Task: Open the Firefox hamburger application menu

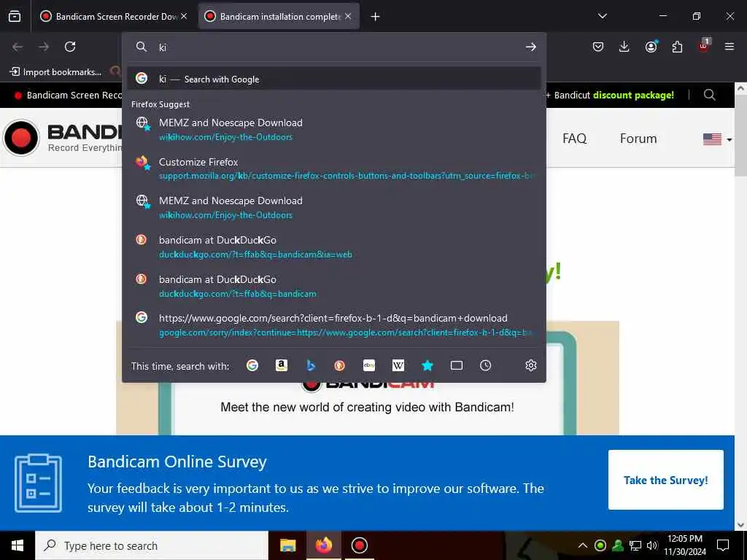Action: 729,47
